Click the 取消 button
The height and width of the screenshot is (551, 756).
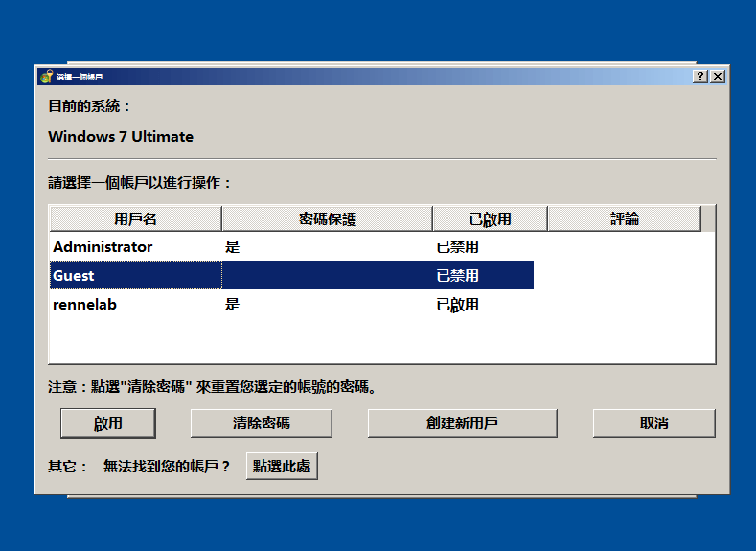[x=653, y=424]
